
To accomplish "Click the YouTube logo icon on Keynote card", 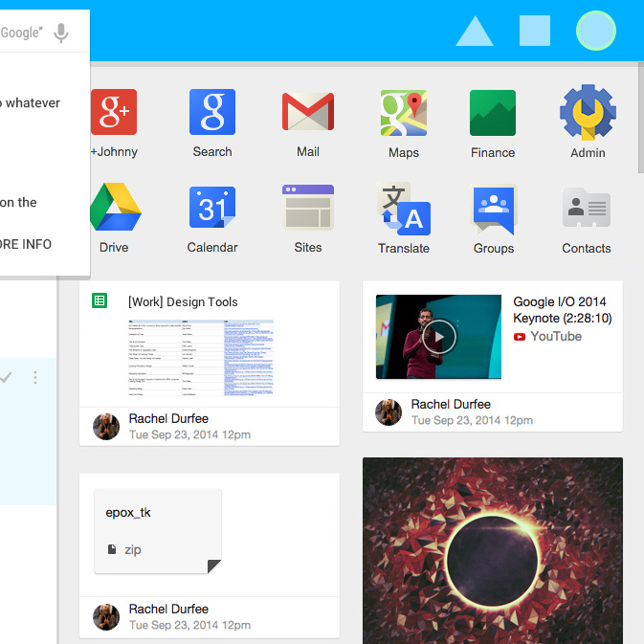I will coord(520,337).
